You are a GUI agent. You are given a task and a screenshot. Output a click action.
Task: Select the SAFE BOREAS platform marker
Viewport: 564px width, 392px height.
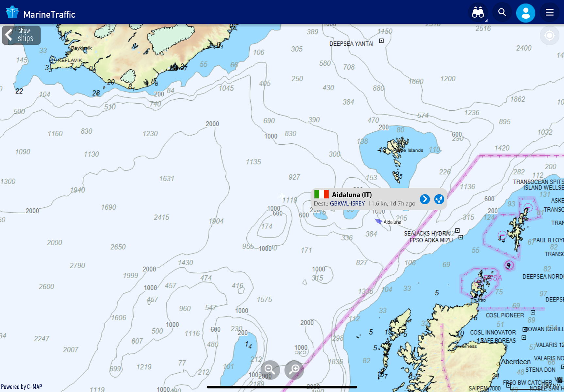[524, 337]
